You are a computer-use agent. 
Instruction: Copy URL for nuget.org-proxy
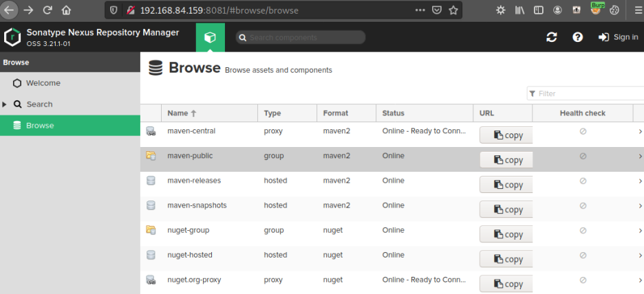[x=506, y=284]
